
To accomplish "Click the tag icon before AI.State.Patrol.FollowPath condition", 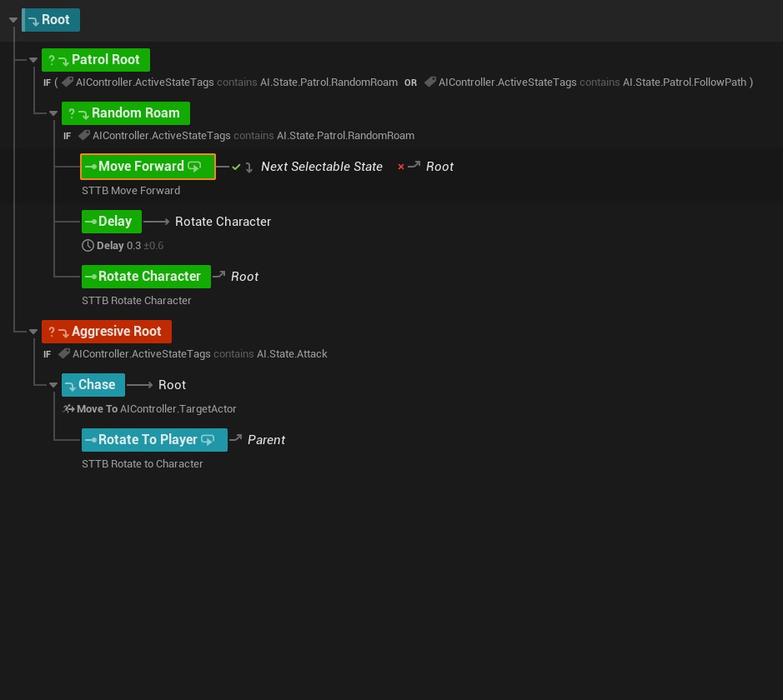I will (x=430, y=82).
